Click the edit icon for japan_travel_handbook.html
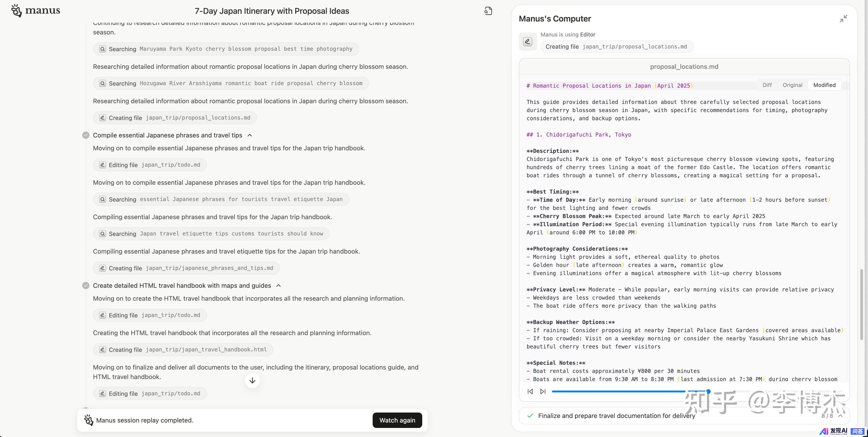 102,350
